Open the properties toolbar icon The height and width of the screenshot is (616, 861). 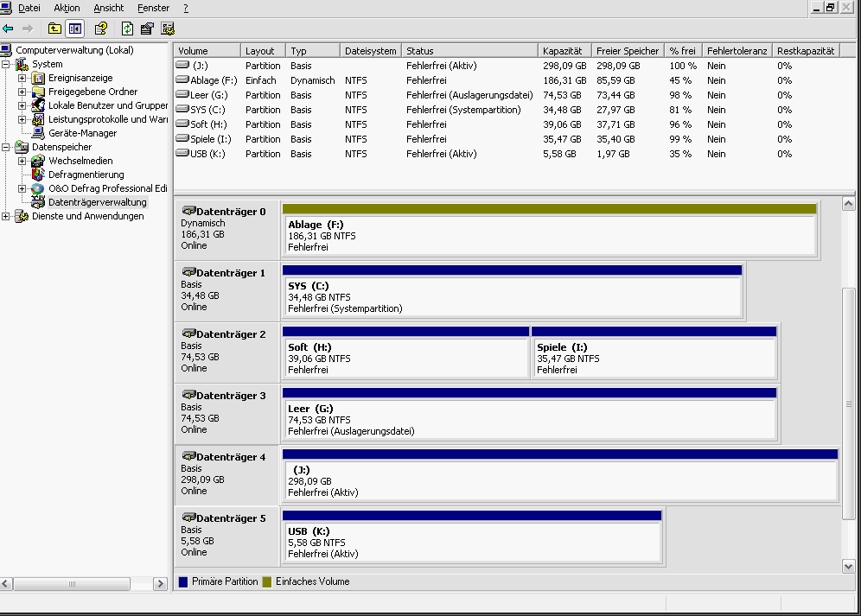pos(147,29)
